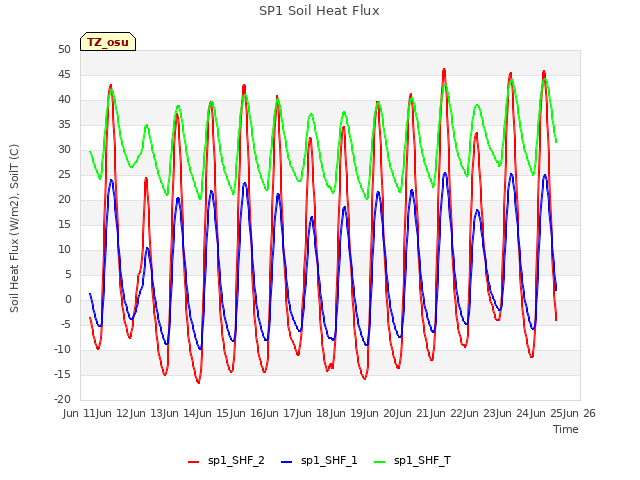Click the y-axis value 50

64,49
